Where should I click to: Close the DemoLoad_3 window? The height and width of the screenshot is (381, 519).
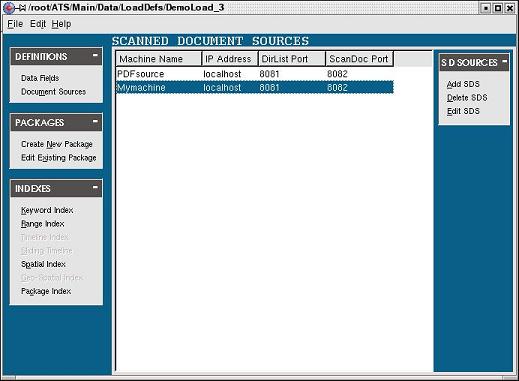tap(510, 8)
